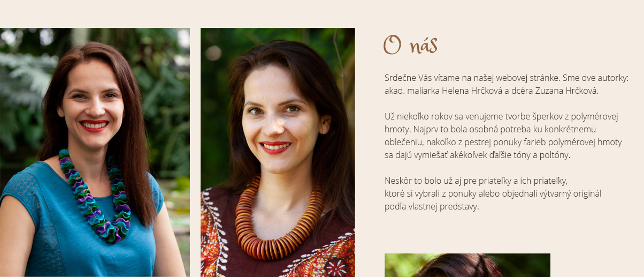Click the paragraph starting "Srdečne Vás vítame"
Viewport: 644px width, 277px height.
(507, 84)
